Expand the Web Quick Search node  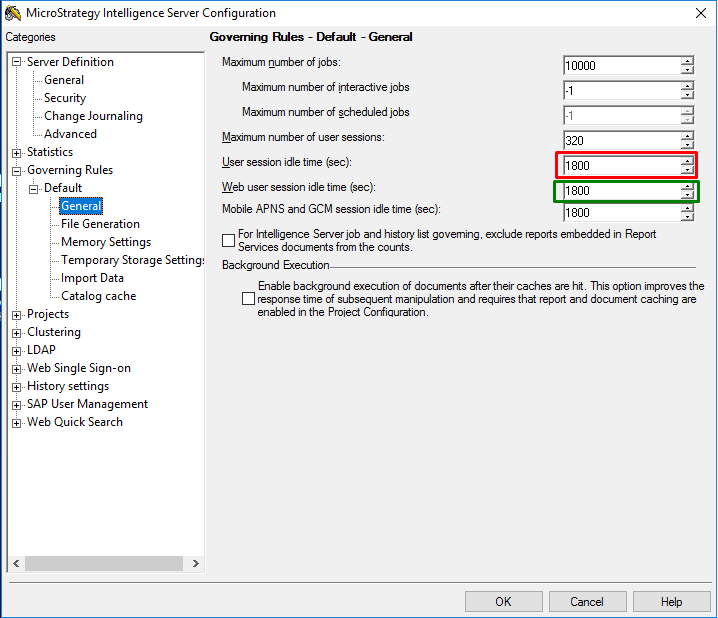[16, 423]
